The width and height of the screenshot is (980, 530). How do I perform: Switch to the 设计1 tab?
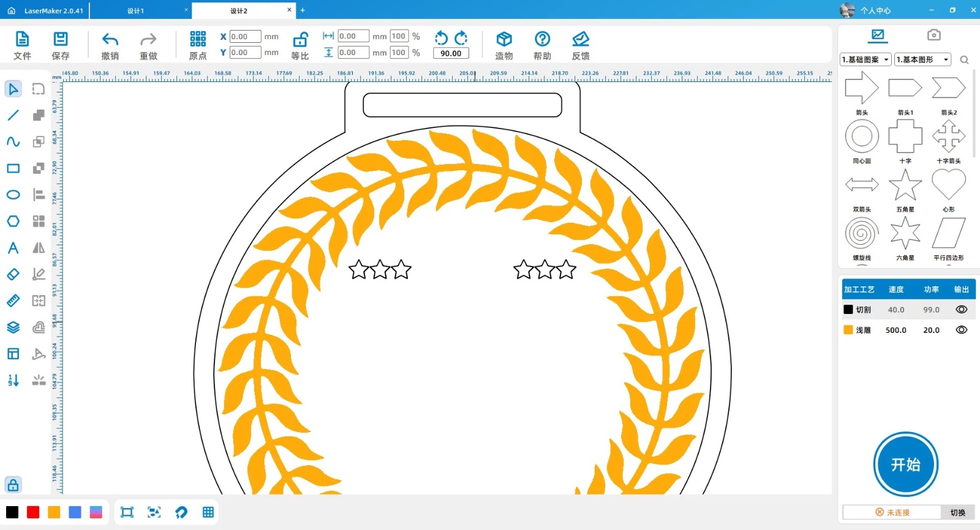135,10
